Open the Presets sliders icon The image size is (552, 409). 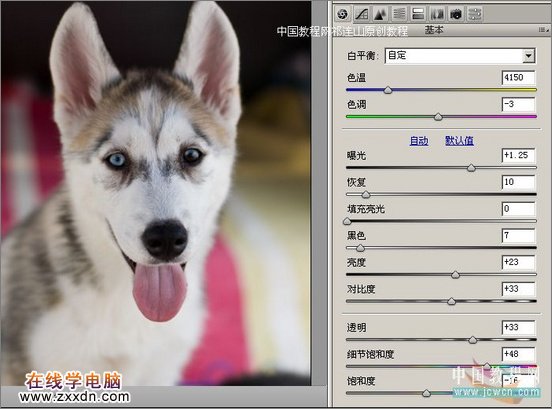pyautogui.click(x=475, y=14)
